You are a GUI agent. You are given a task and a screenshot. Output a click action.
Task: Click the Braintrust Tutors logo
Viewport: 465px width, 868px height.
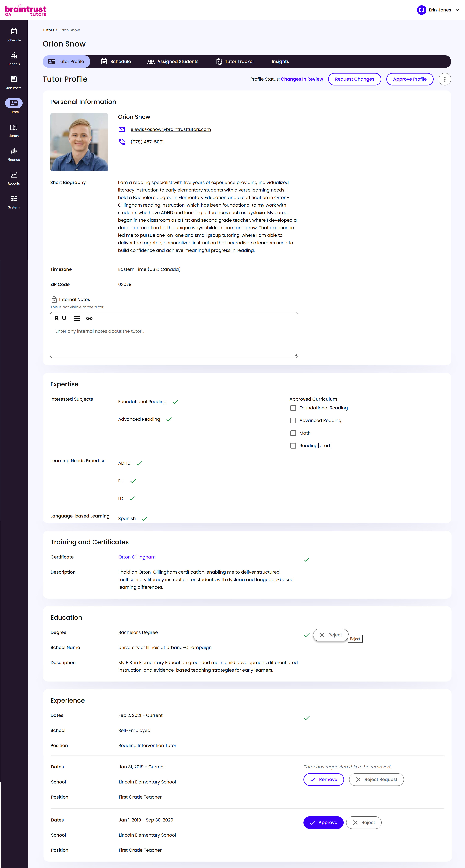pyautogui.click(x=26, y=10)
